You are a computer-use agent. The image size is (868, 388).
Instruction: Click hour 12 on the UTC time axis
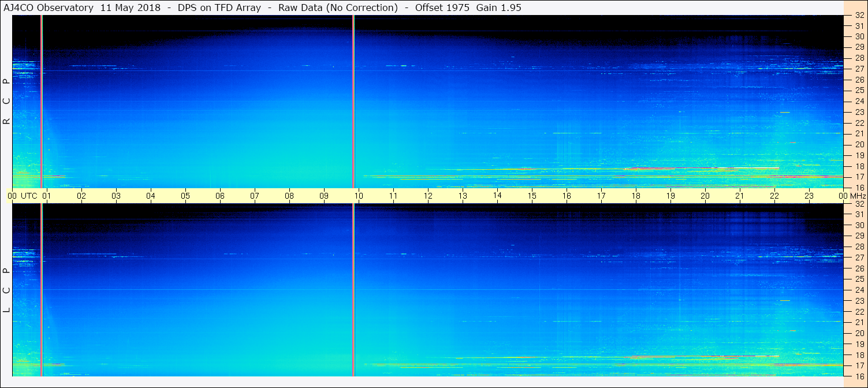click(x=428, y=196)
